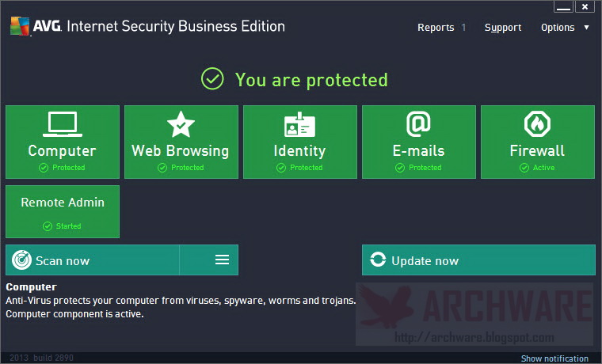Open the Computer tile label
This screenshot has height=364, width=602.
[x=63, y=150]
